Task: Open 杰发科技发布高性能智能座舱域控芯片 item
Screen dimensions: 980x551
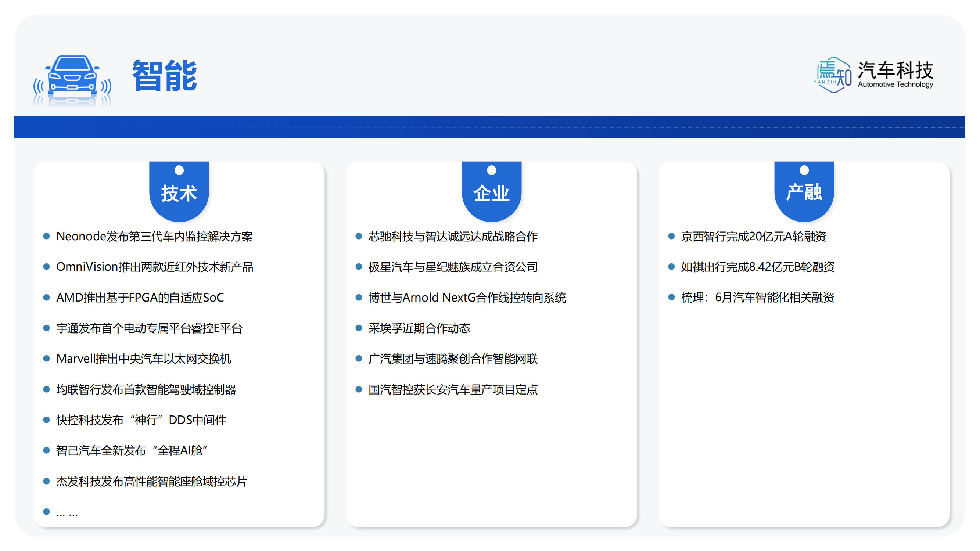Action: point(152,482)
